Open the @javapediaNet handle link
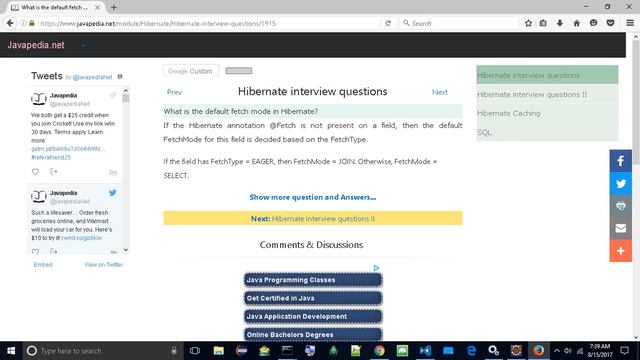The image size is (640, 360). coord(92,77)
